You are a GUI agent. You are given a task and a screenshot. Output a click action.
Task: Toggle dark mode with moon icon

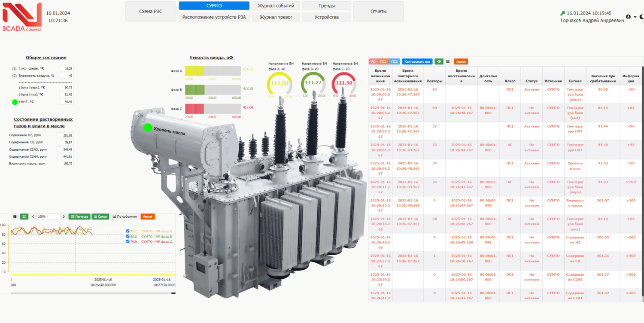pos(641,17)
